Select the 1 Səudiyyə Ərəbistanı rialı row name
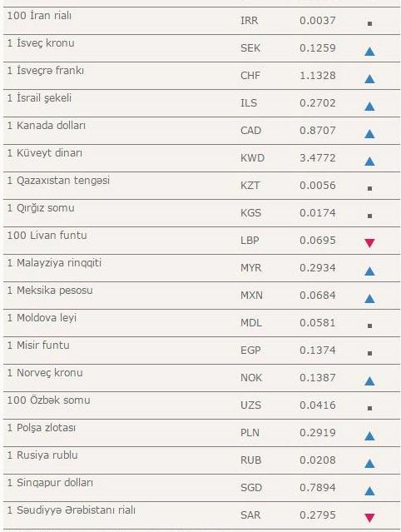The height and width of the screenshot is (532, 401). [x=72, y=510]
